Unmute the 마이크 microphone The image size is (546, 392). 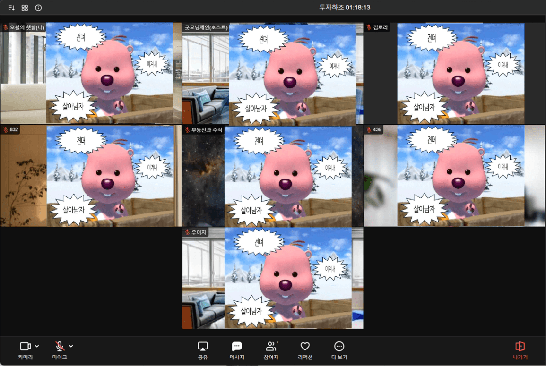coord(60,350)
